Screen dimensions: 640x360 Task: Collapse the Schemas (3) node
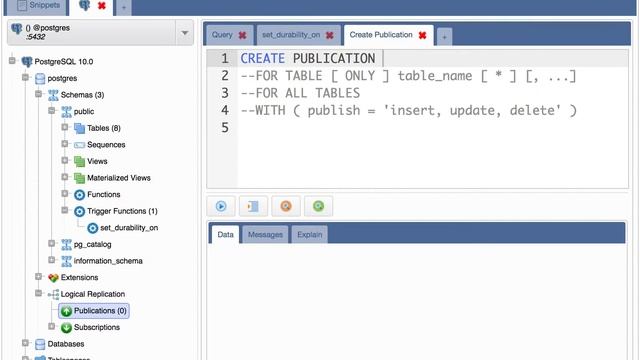38,94
